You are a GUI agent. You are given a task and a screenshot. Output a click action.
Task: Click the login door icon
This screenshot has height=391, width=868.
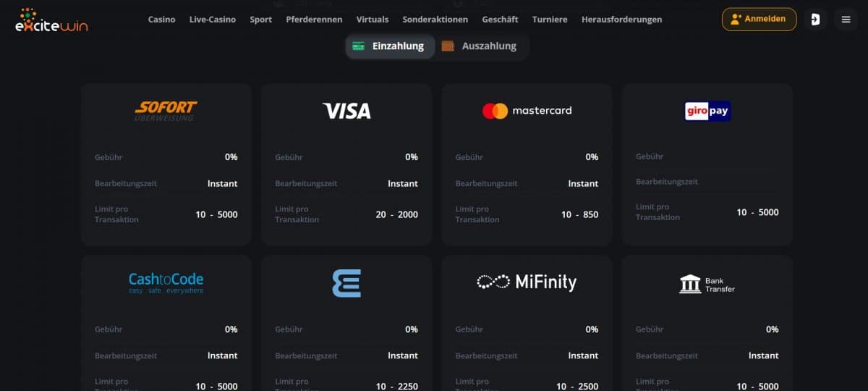pos(815,20)
